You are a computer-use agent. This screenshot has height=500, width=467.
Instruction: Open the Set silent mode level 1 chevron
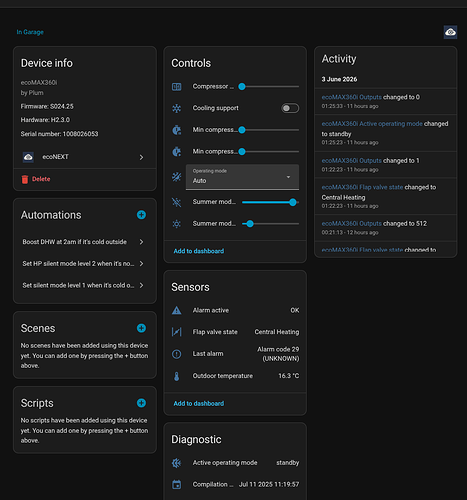click(141, 285)
